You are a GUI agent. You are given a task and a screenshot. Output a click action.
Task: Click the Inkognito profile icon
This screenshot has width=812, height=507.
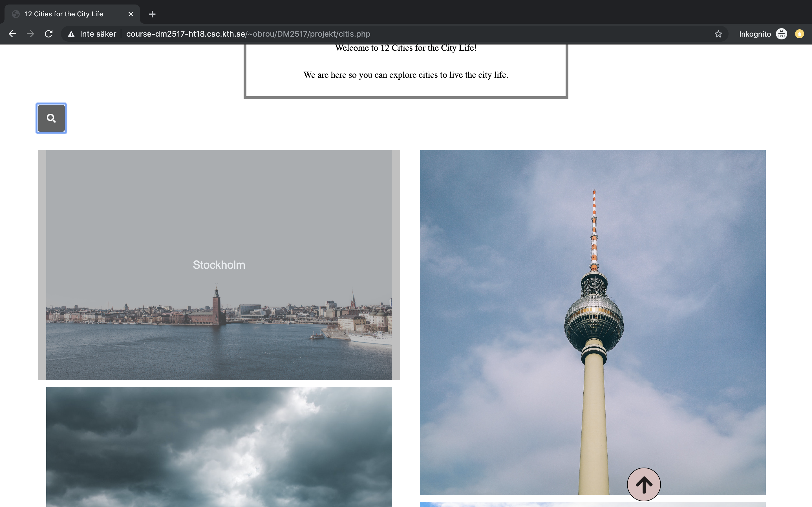pyautogui.click(x=782, y=34)
